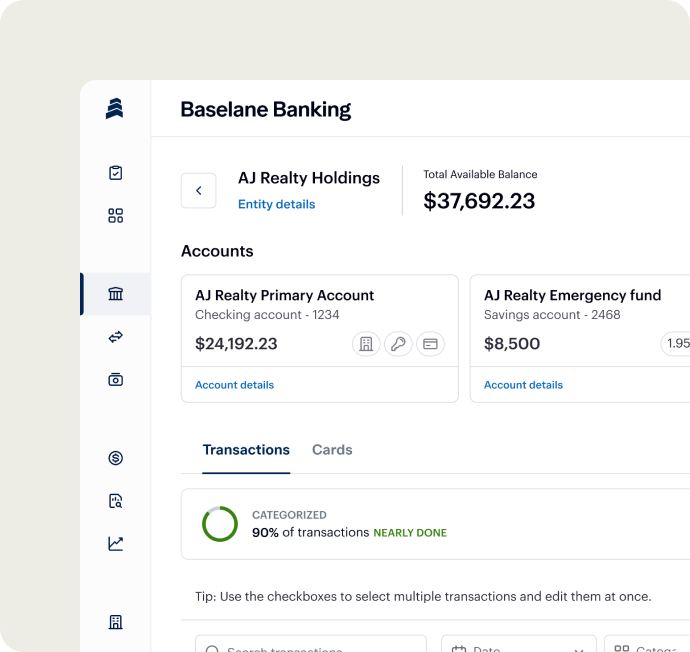The height and width of the screenshot is (652, 690).
Task: Switch to the Cards tab
Action: pos(332,450)
